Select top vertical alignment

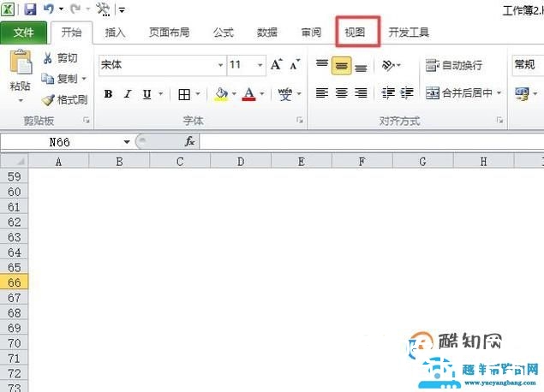(x=322, y=64)
